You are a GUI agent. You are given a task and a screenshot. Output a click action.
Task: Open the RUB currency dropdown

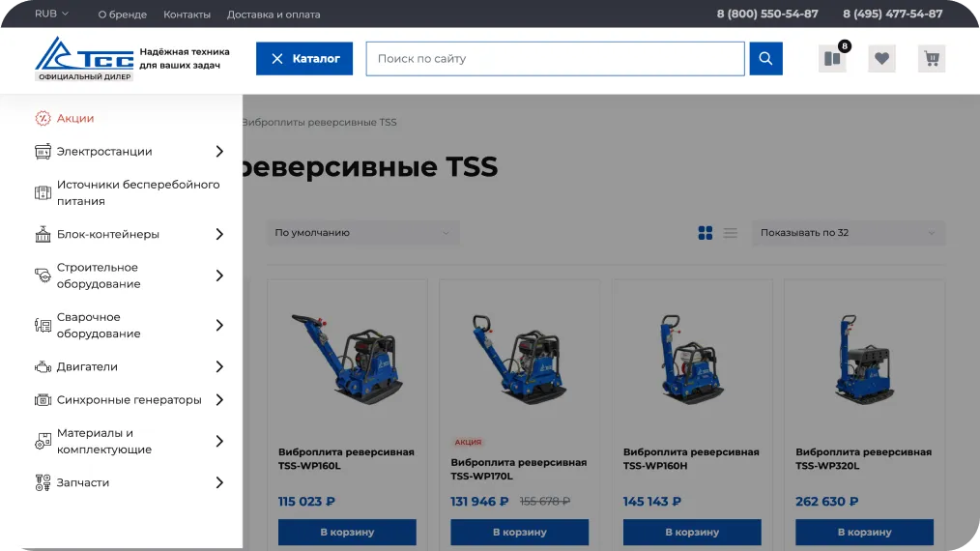pos(51,14)
